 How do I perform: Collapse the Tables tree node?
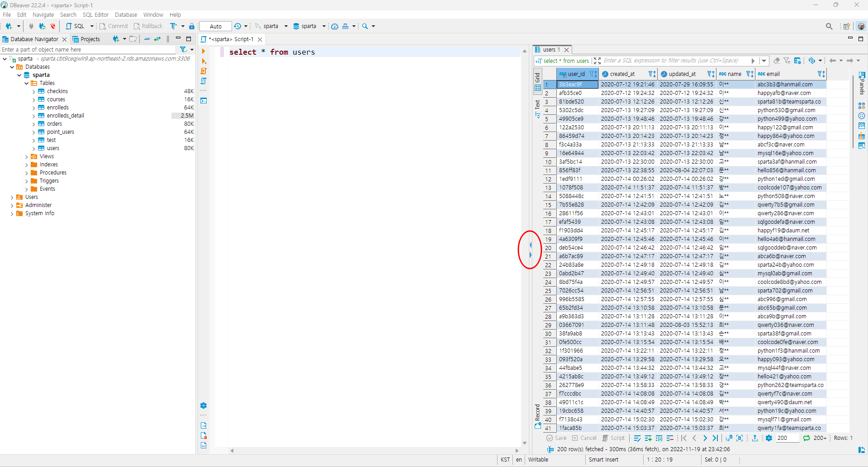(x=27, y=83)
